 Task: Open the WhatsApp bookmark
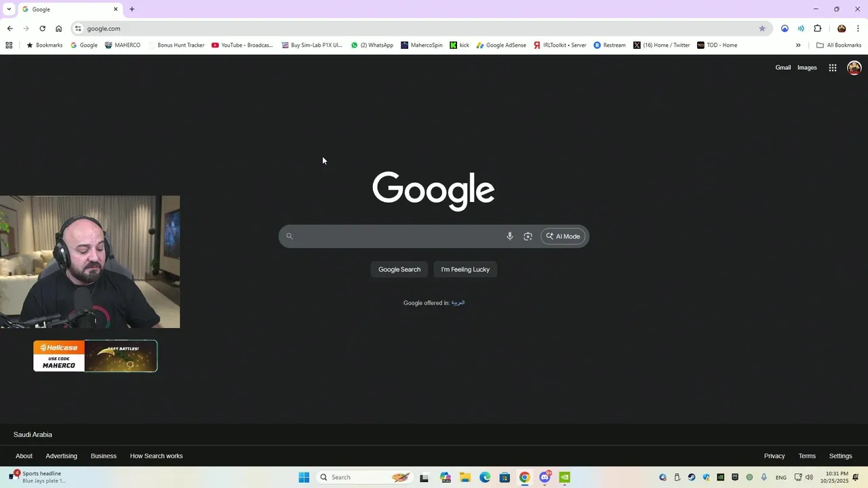[x=372, y=45]
